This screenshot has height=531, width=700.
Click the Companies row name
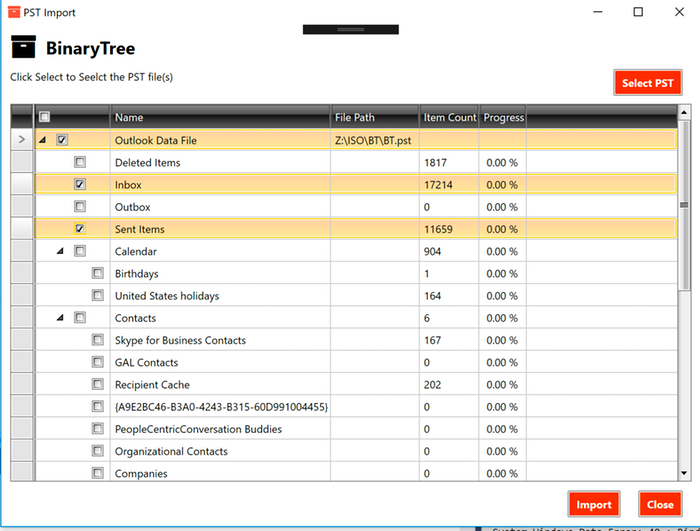point(141,473)
